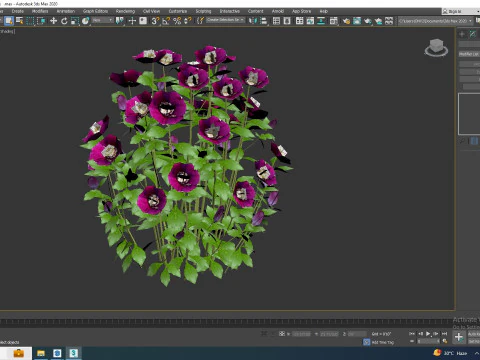Open the Curve Editor
The image size is (480, 360).
coord(310,21)
